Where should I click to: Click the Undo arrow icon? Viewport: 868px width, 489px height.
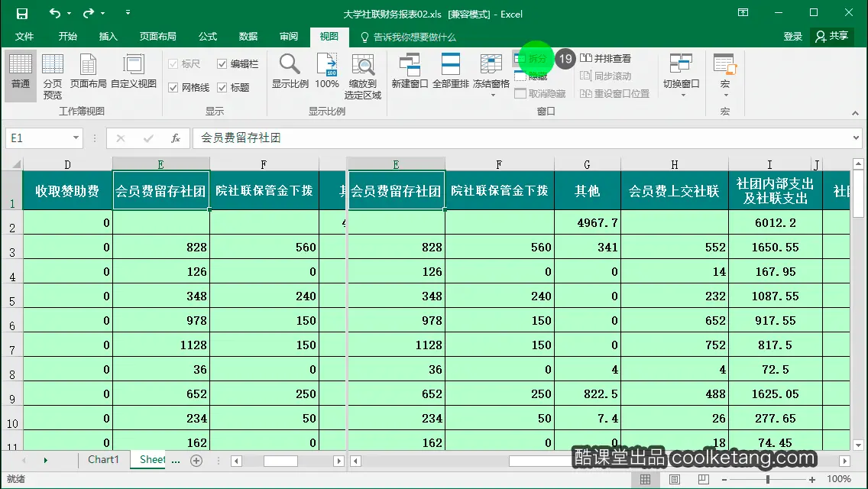point(54,13)
